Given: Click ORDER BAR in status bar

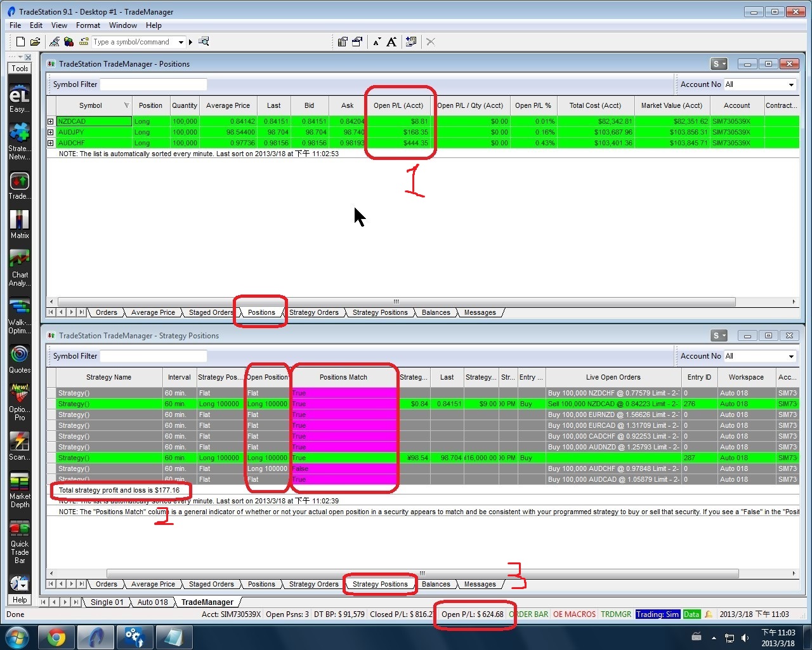Looking at the screenshot, I should tap(529, 614).
